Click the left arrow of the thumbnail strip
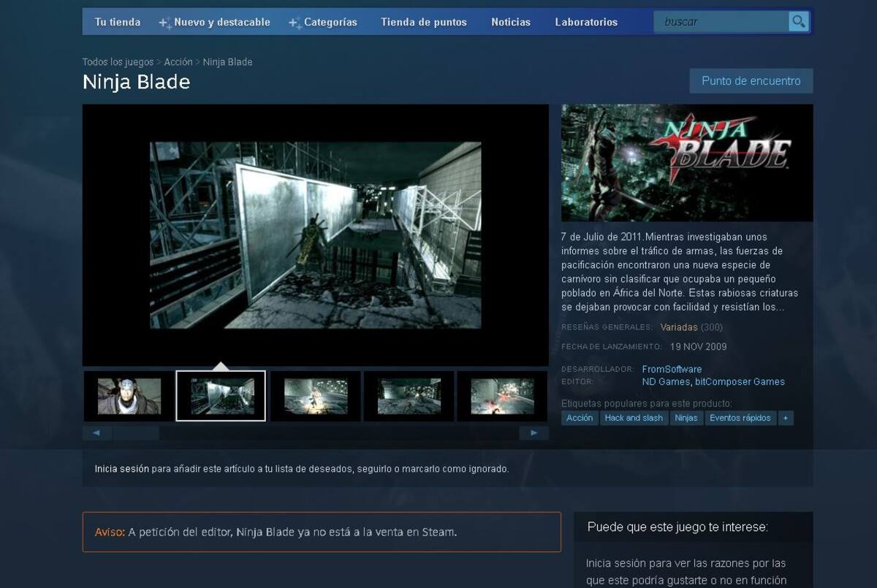Image resolution: width=877 pixels, height=588 pixels. click(97, 433)
